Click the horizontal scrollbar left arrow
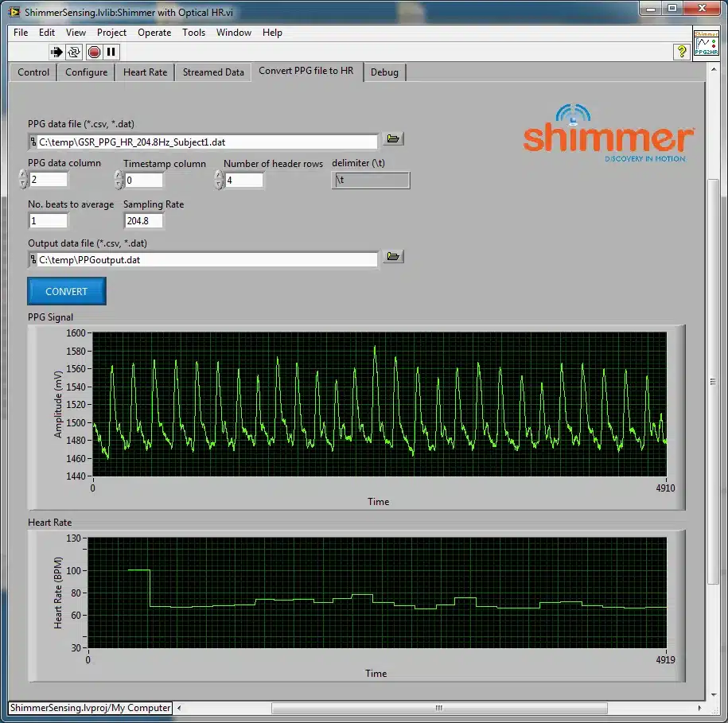The image size is (728, 723). tap(179, 708)
